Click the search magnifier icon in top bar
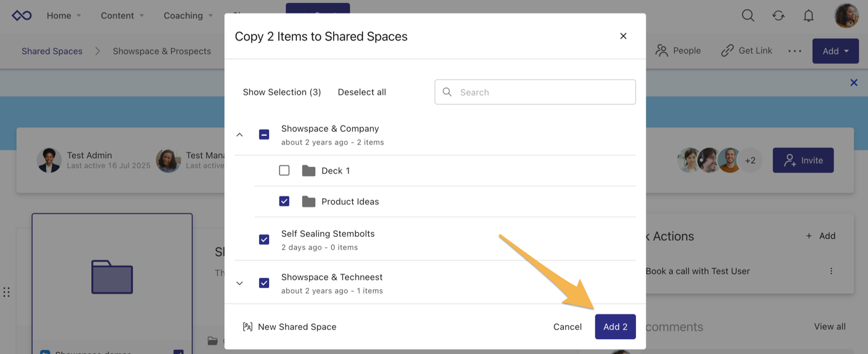Image resolution: width=868 pixels, height=354 pixels. [748, 16]
